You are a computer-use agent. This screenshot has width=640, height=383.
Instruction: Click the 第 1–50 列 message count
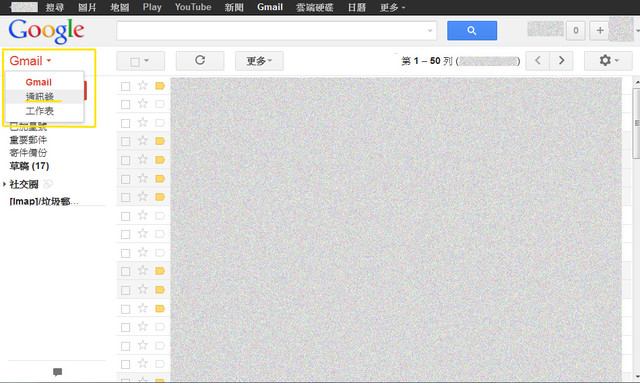[460, 61]
